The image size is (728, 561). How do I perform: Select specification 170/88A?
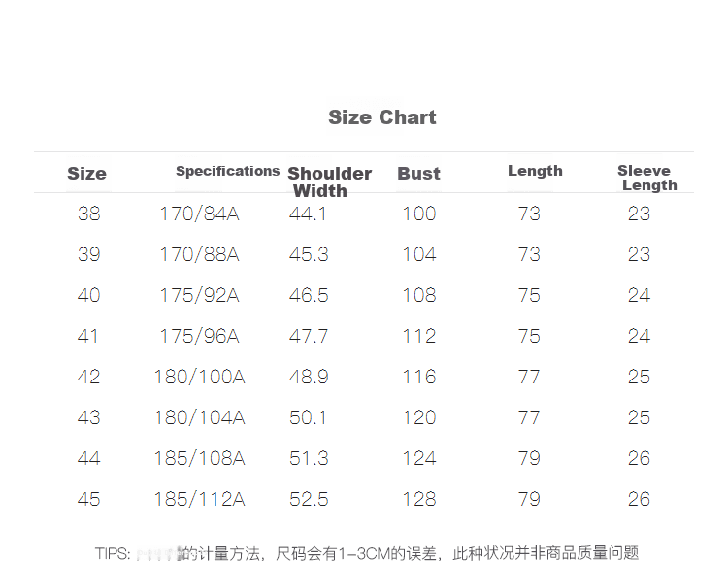199,254
